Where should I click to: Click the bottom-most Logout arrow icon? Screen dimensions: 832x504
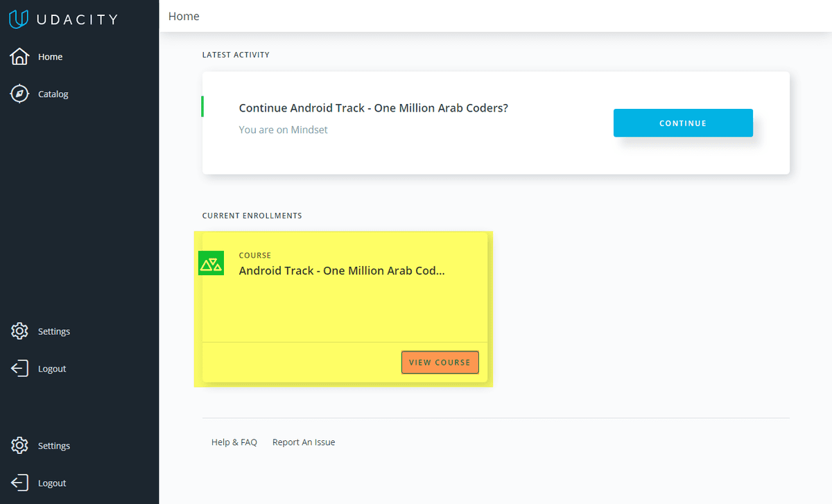pos(19,483)
